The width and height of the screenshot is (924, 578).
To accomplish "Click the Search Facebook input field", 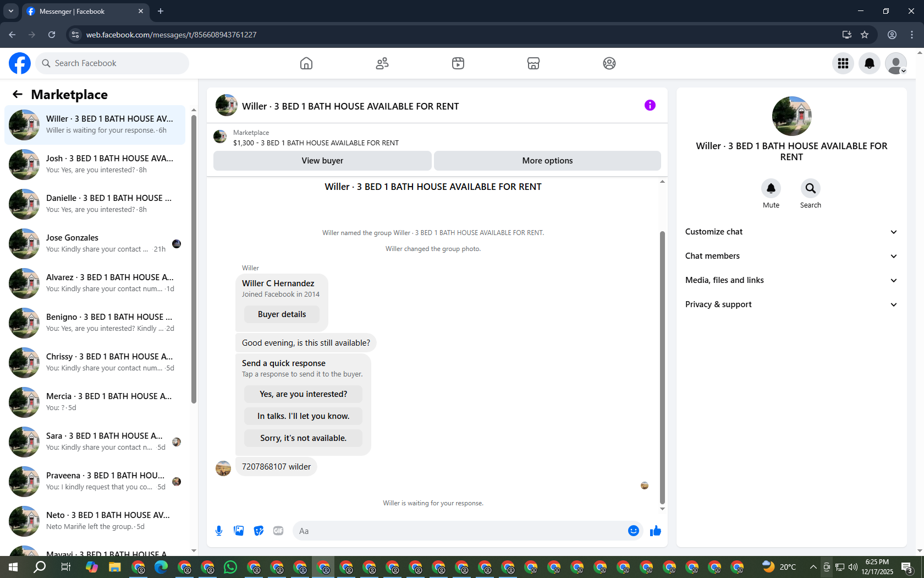I will pyautogui.click(x=112, y=63).
